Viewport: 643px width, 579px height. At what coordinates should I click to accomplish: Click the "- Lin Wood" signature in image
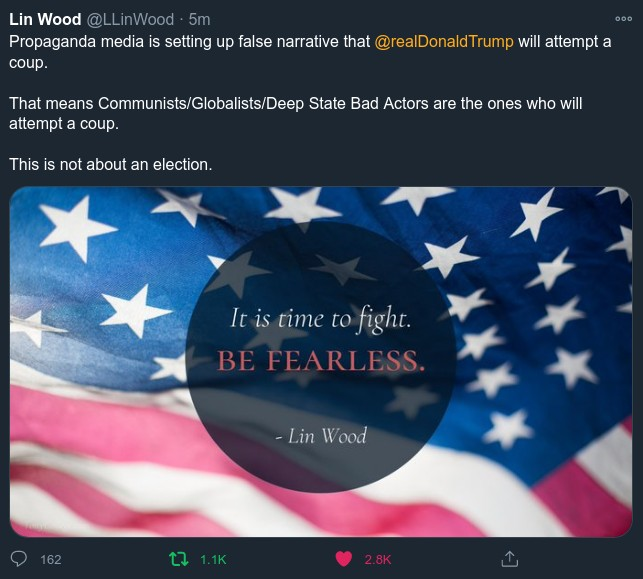[x=321, y=435]
